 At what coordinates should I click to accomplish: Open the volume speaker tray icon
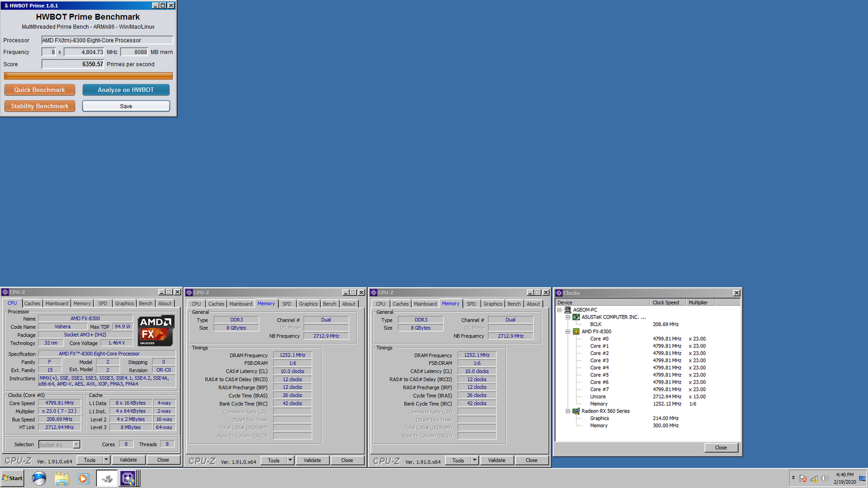(825, 479)
